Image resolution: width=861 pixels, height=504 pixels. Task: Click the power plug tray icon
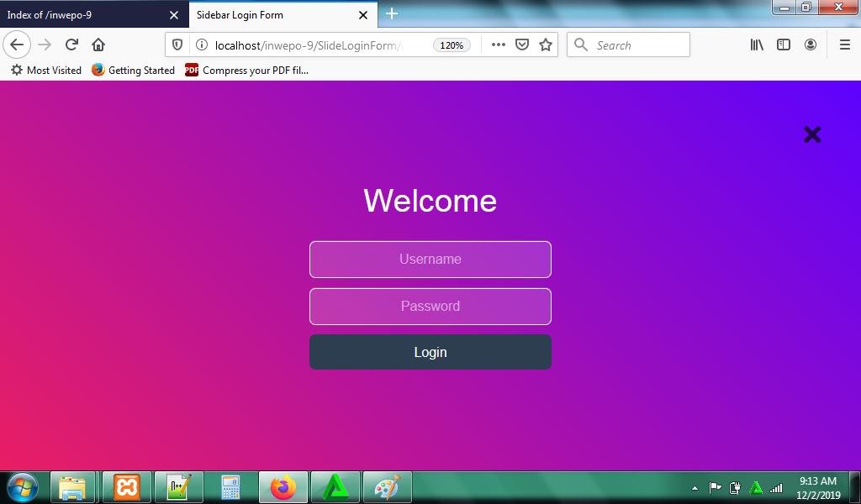coord(735,487)
